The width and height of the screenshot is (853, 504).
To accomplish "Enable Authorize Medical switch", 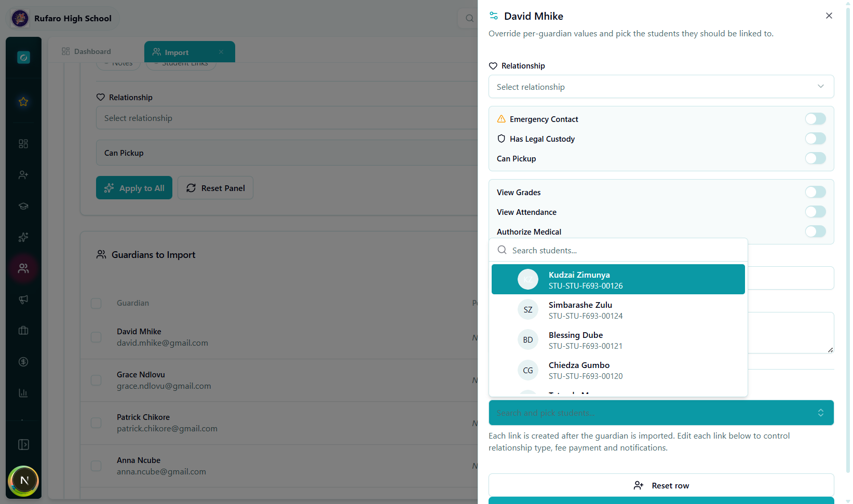I will click(x=815, y=231).
